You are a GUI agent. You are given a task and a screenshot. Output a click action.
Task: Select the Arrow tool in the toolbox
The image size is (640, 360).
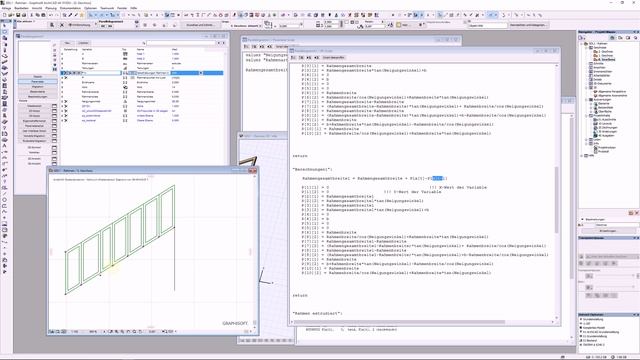[4, 26]
